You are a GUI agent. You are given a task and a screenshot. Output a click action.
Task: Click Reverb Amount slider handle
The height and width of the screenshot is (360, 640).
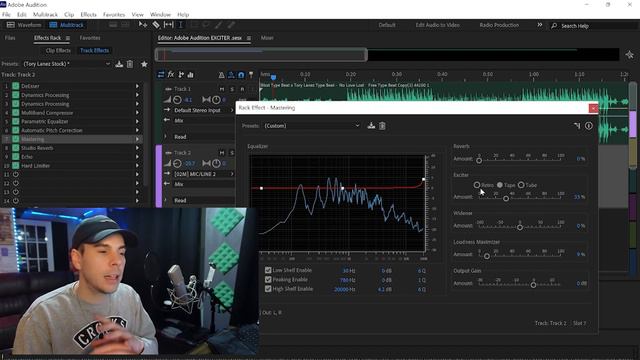tap(479, 160)
